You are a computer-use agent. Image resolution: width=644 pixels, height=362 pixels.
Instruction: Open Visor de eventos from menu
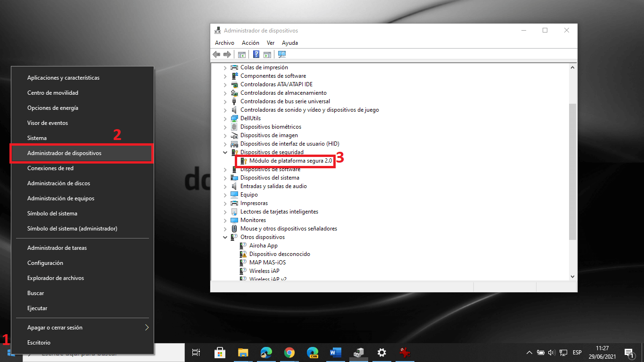tap(82, 123)
